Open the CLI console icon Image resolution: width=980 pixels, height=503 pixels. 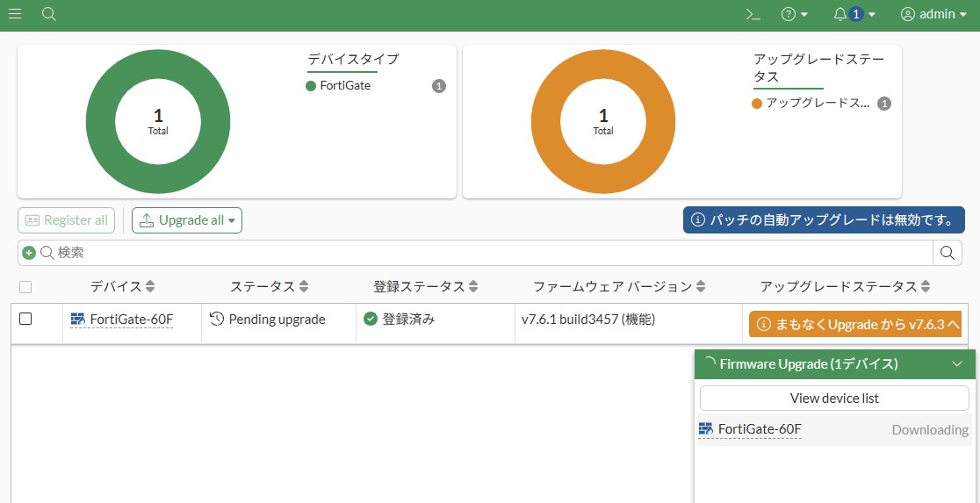click(753, 14)
